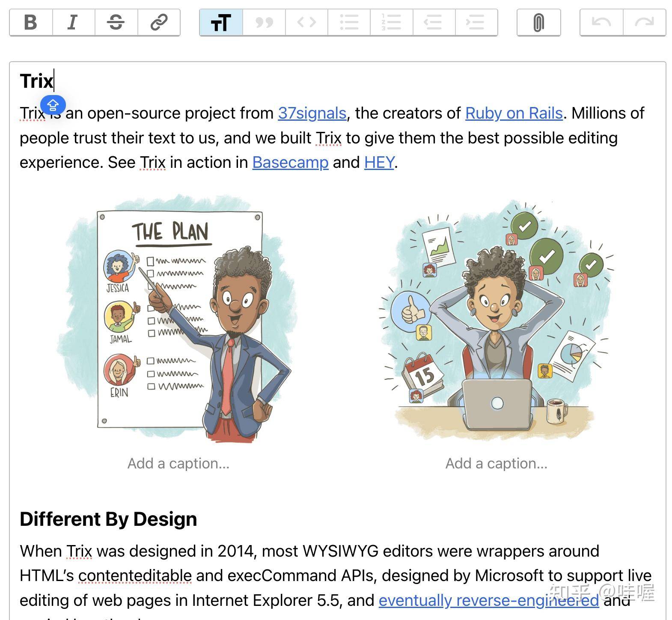The image size is (672, 620).
Task: Click the text WYSIWYG in the paragraph
Action: click(340, 551)
